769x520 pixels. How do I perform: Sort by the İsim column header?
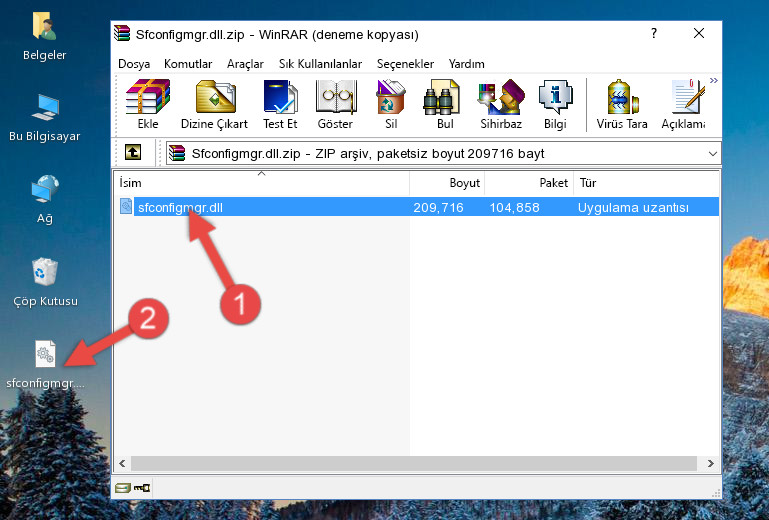pyautogui.click(x=262, y=183)
